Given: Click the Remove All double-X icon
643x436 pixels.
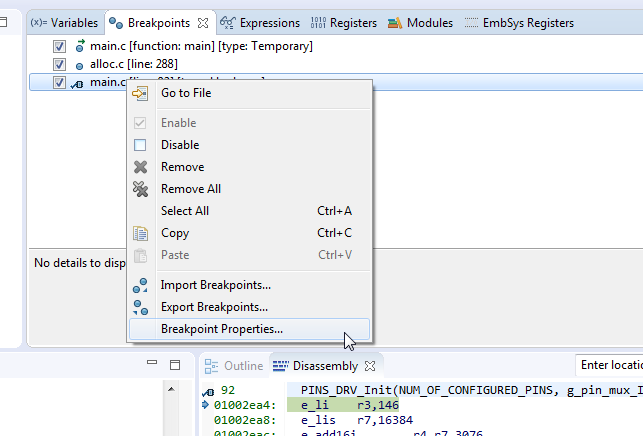Looking at the screenshot, I should click(140, 189).
